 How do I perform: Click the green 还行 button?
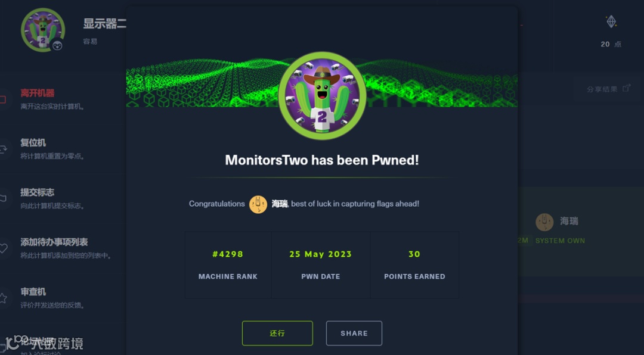(x=277, y=333)
